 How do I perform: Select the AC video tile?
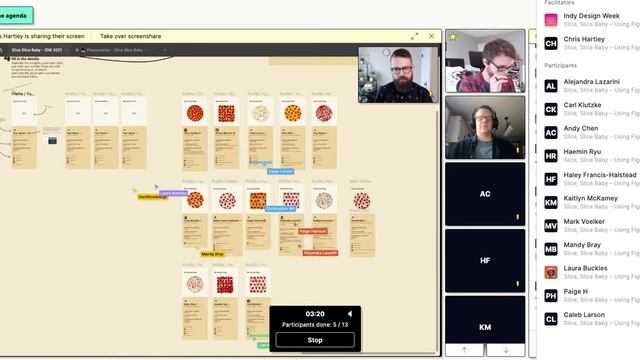pyautogui.click(x=485, y=194)
